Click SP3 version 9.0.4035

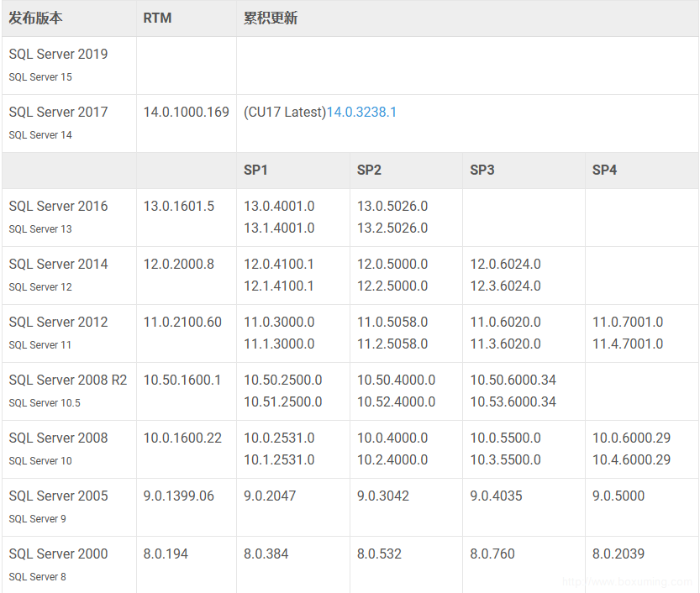tap(496, 496)
